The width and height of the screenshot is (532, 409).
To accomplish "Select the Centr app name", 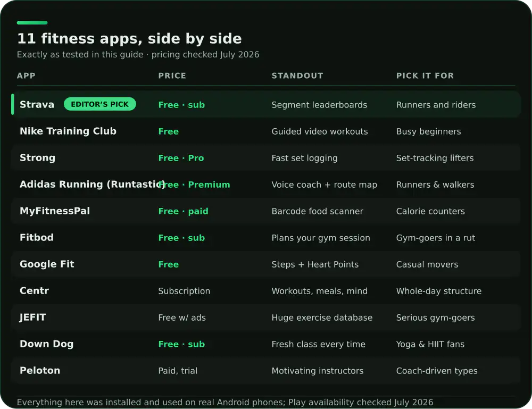I will 34,290.
